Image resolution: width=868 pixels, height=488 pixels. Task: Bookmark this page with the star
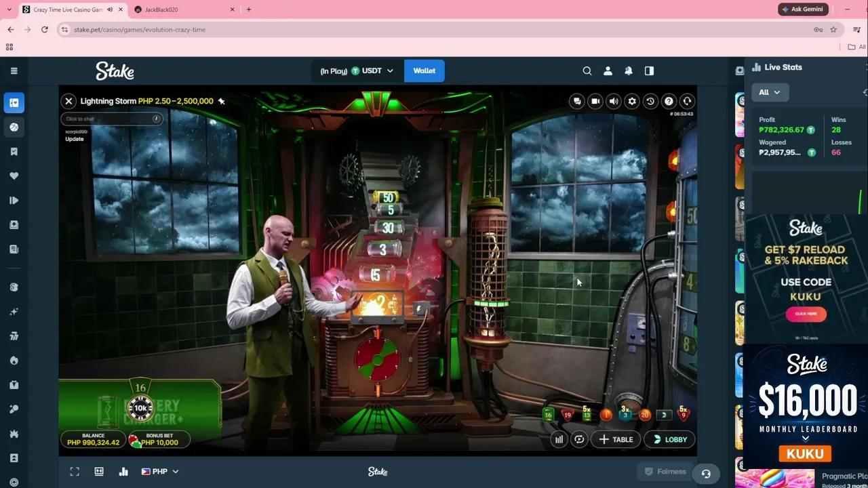tap(833, 30)
